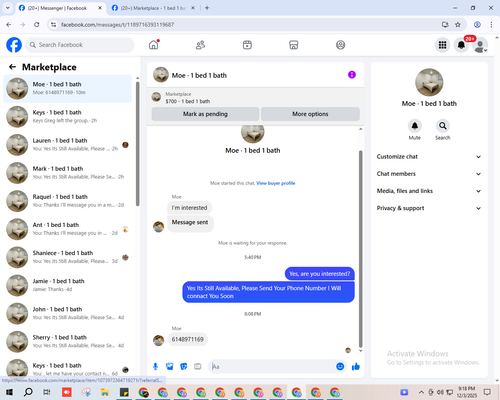
Task: Click the 'Yes, are you interested?' message
Action: coord(319,274)
